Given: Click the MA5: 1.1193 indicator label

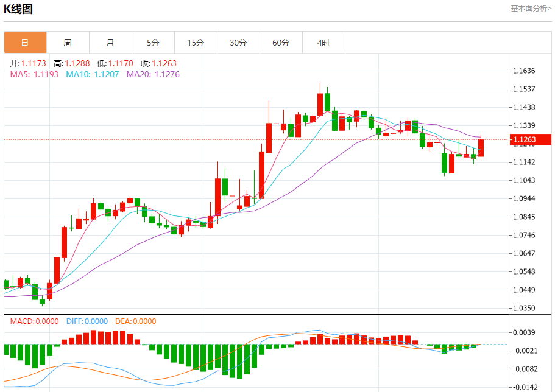Looking at the screenshot, I should tap(34, 74).
